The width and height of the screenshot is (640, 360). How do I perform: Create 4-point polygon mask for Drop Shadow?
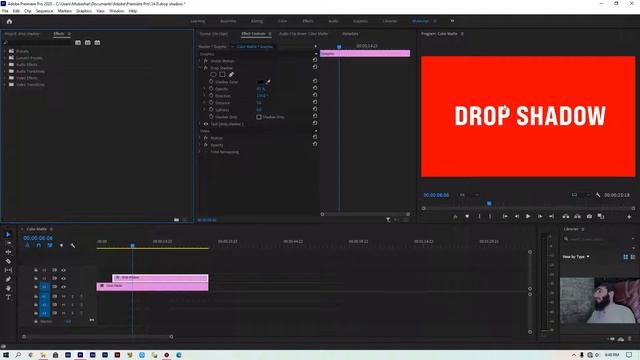click(222, 75)
